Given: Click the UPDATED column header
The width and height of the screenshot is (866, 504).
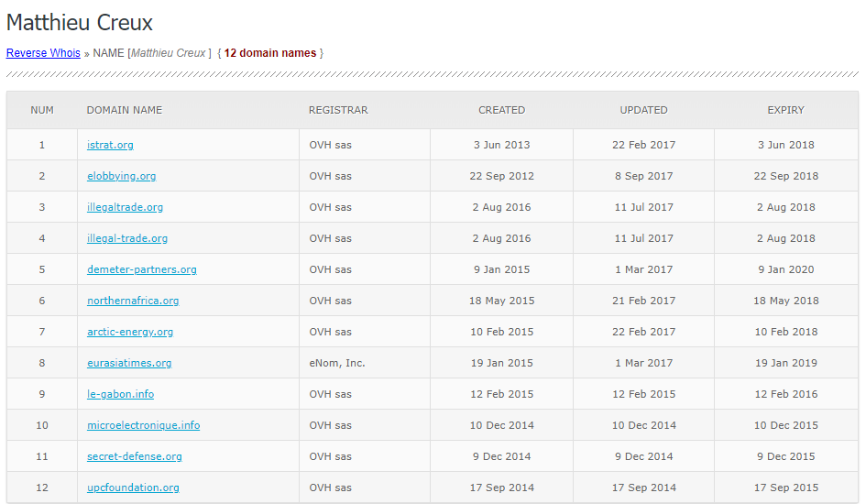Looking at the screenshot, I should [643, 110].
